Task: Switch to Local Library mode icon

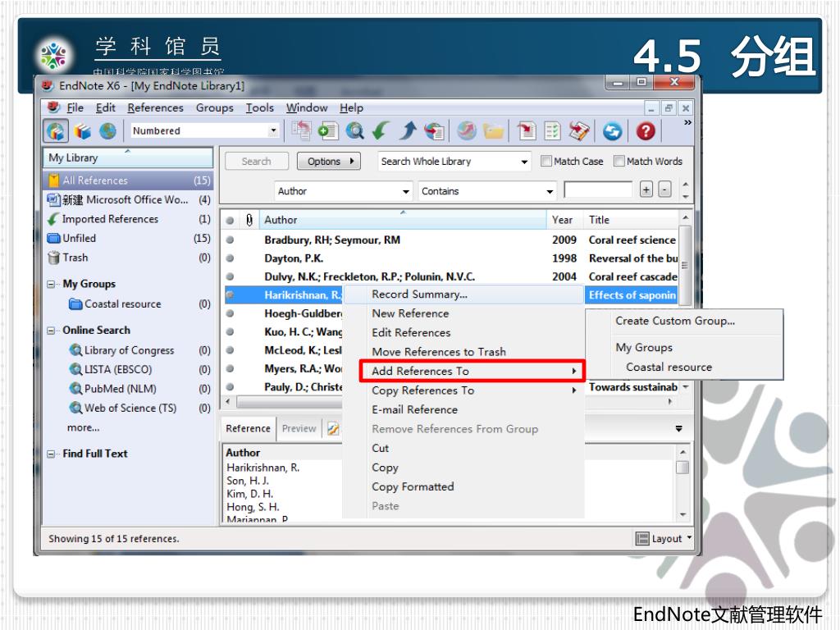Action: (83, 130)
